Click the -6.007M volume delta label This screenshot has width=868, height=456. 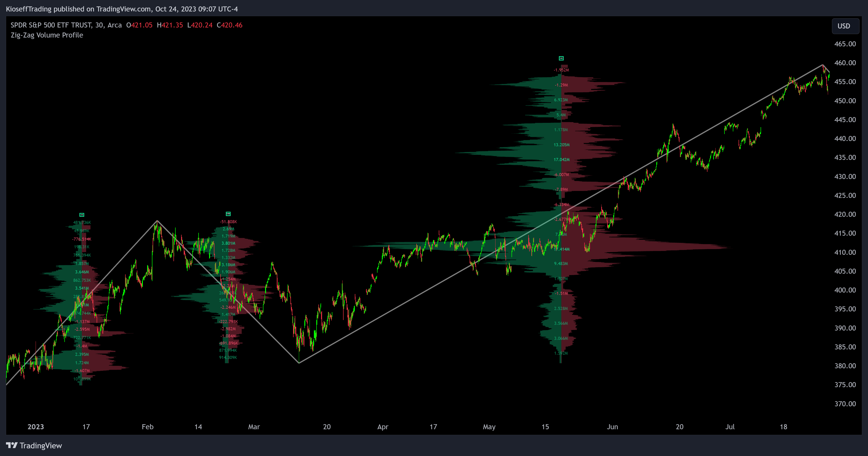pos(561,175)
